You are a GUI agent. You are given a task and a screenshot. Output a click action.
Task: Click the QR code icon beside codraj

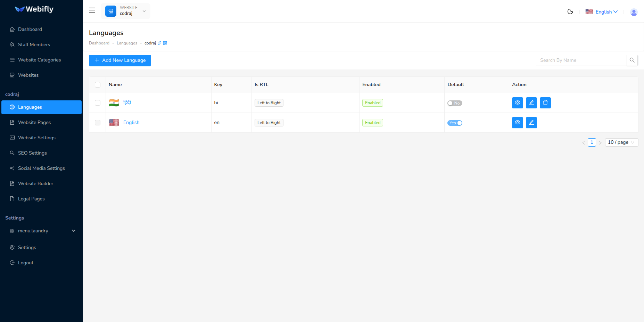pos(165,43)
